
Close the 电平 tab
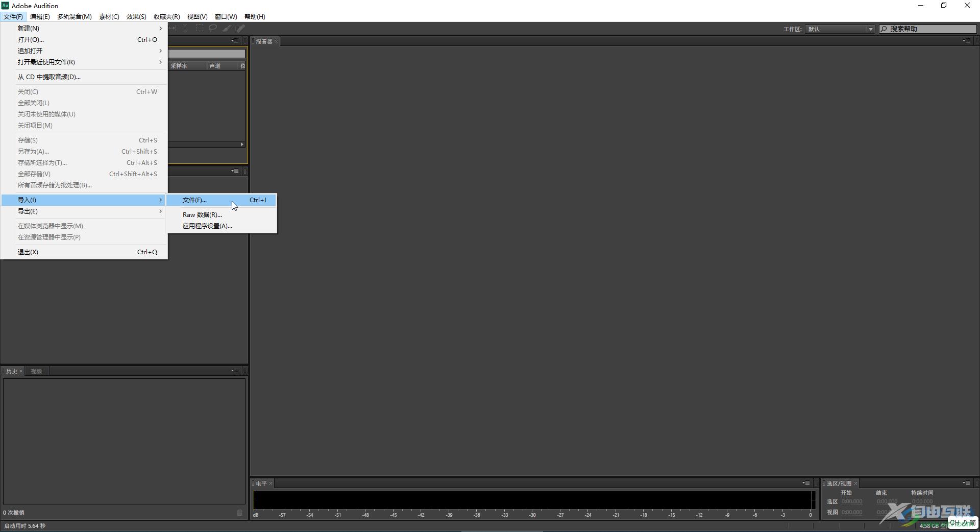[271, 483]
